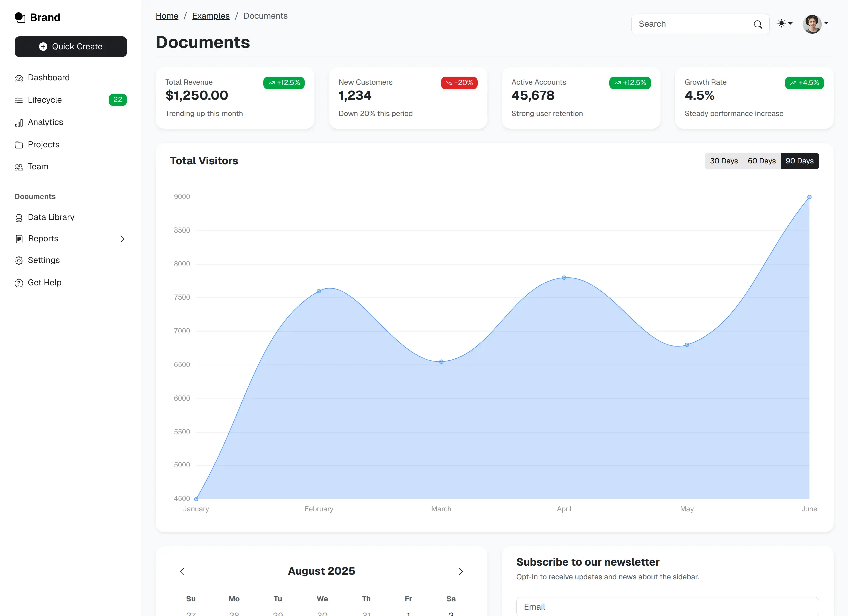Switch chart range to 30 Days
Screen dimensions: 848x616
click(723, 161)
